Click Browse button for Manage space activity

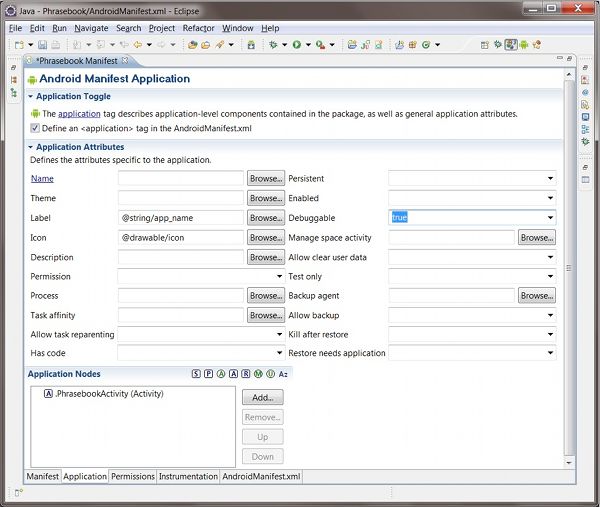pos(537,238)
